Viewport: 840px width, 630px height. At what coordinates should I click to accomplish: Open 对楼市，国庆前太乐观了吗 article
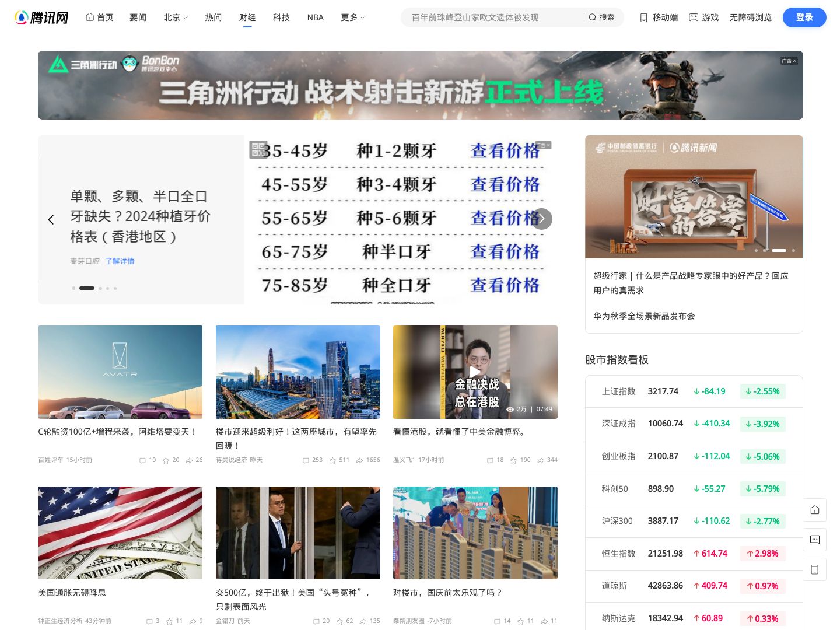point(448,593)
